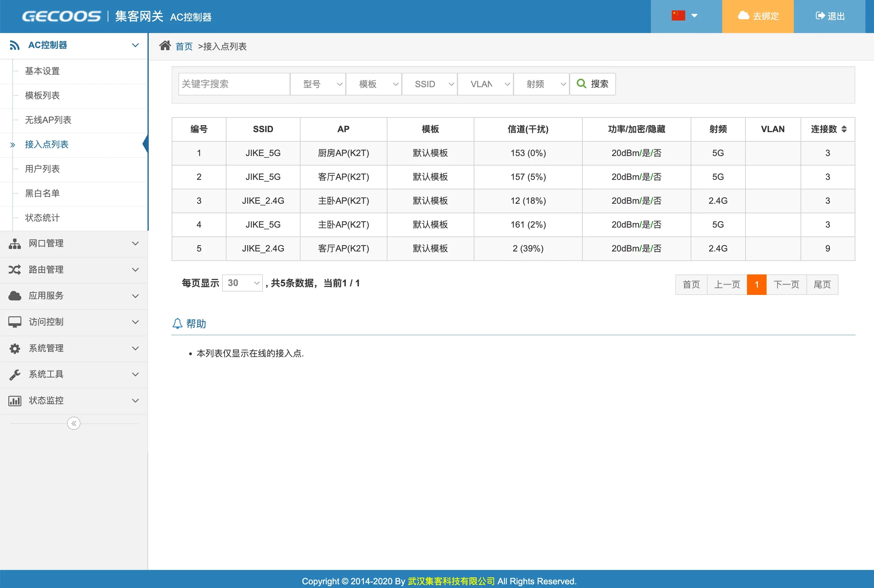Click the network icon for 网口管理
The width and height of the screenshot is (874, 588).
tap(15, 244)
